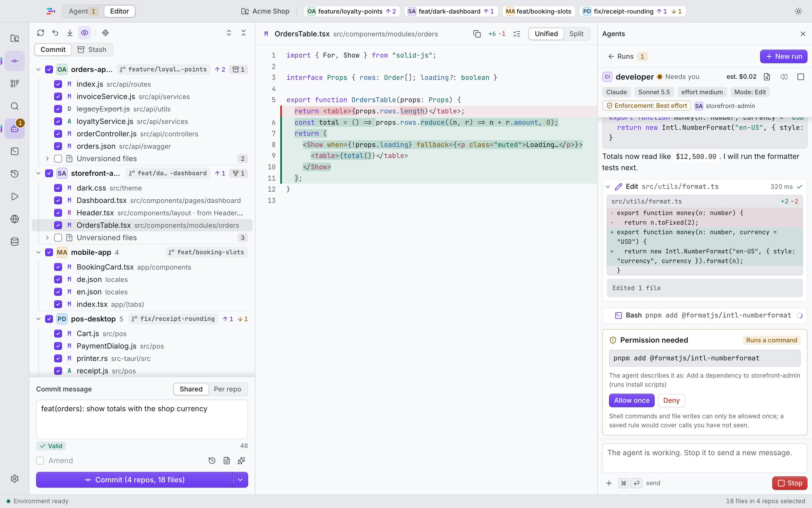Open the Commit button dropdown arrow

pos(240,480)
